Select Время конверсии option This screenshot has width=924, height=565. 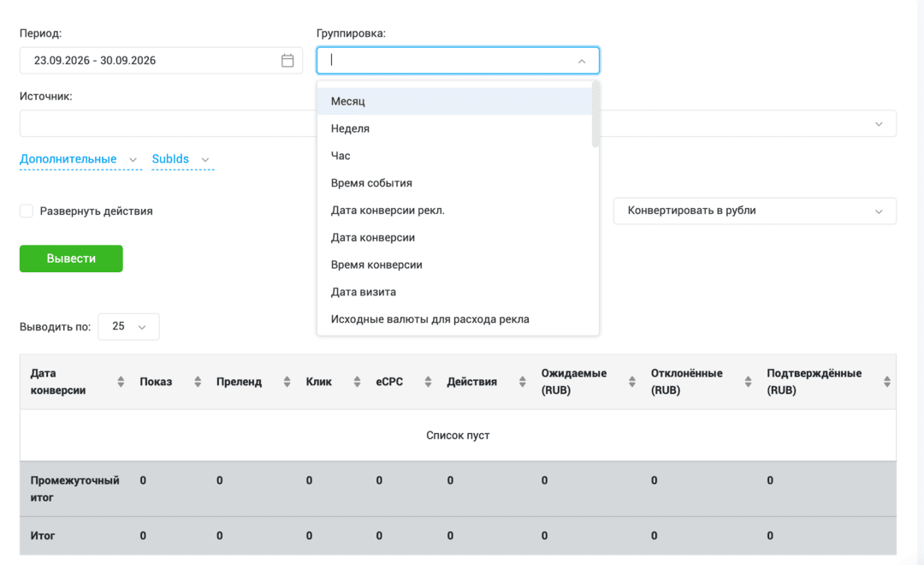tap(454, 265)
